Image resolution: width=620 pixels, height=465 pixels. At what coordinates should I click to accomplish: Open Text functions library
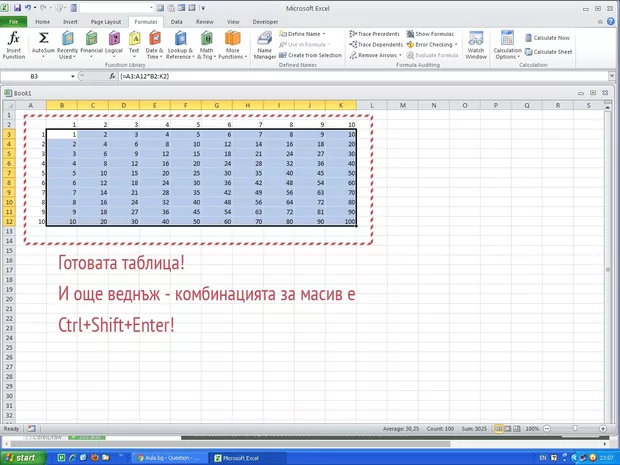pyautogui.click(x=134, y=45)
